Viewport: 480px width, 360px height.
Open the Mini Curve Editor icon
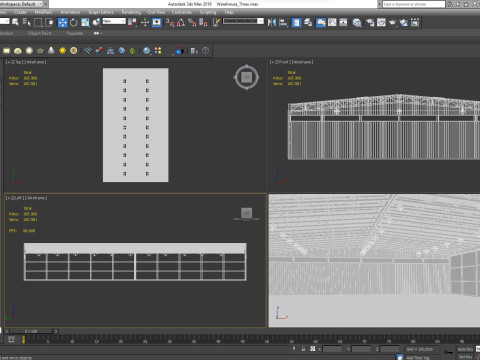point(11,340)
